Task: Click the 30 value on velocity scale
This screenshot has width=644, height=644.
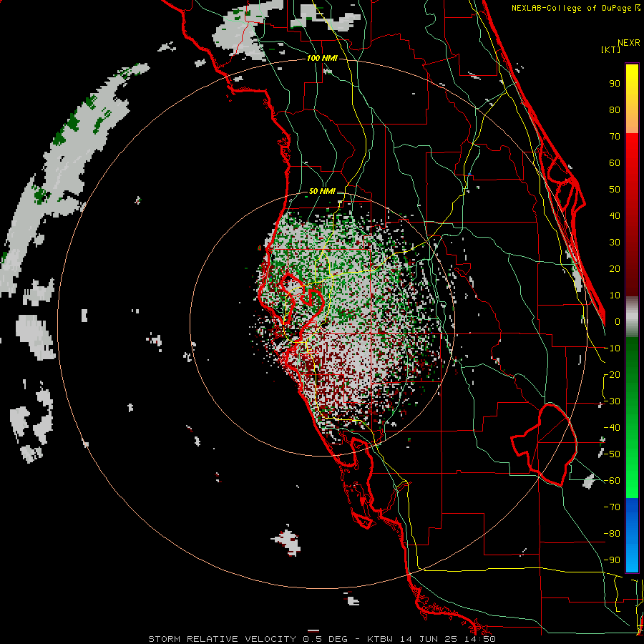Action: [615, 243]
